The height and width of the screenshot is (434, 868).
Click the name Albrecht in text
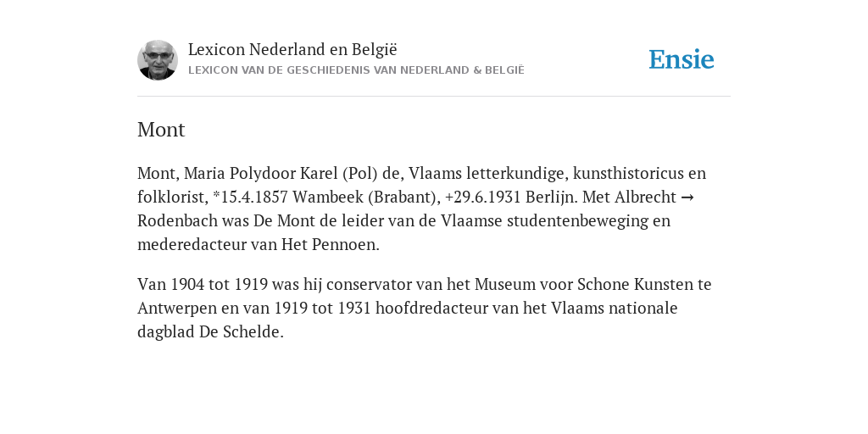coord(643,197)
